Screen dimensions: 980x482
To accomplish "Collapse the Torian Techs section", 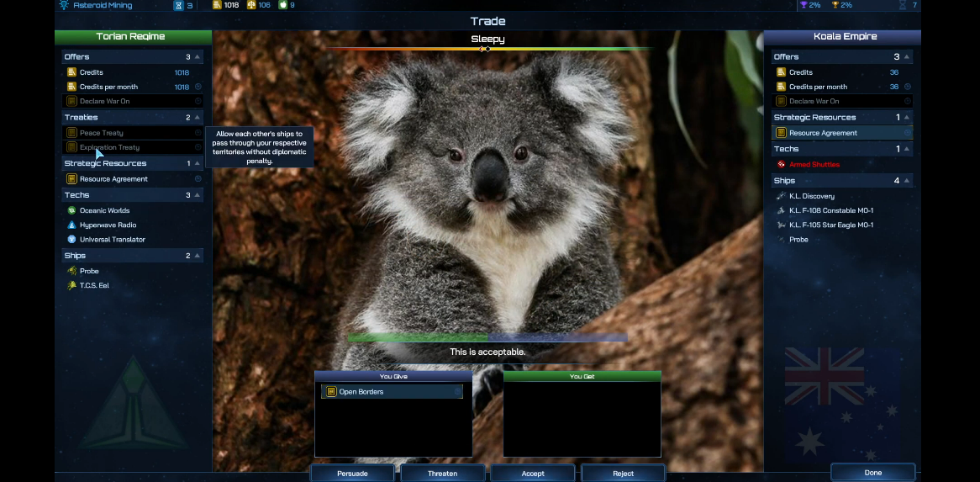I will (198, 195).
